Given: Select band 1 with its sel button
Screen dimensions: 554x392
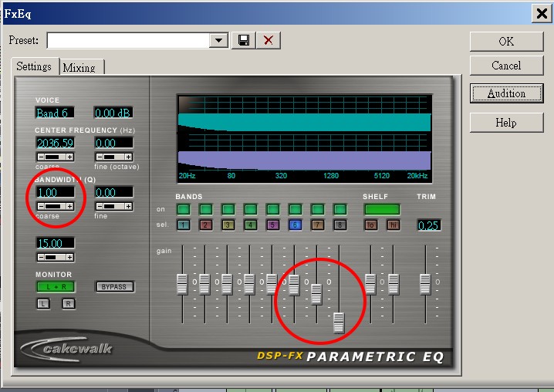Looking at the screenshot, I should (184, 225).
